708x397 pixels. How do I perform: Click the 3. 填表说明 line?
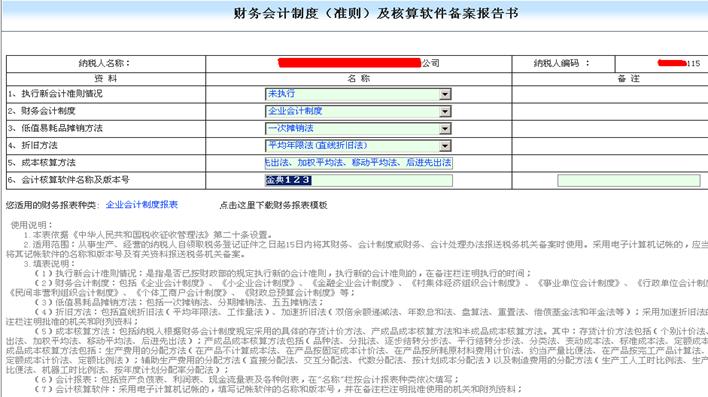(x=50, y=263)
